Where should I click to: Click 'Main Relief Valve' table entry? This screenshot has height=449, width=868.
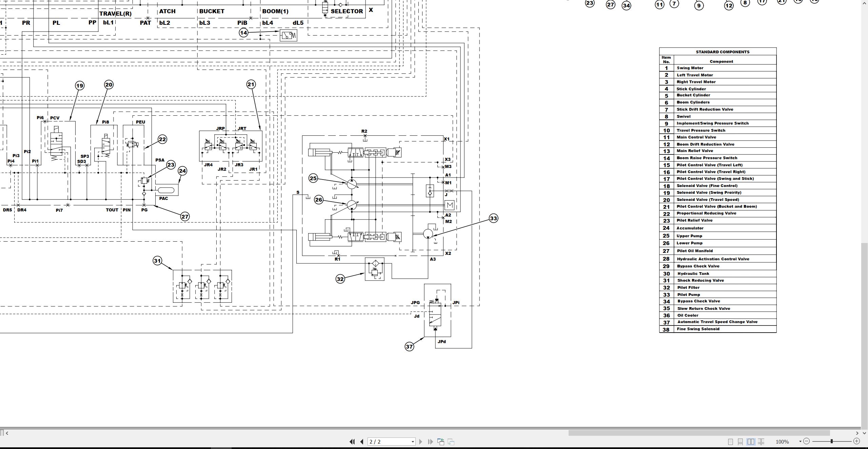click(x=695, y=151)
